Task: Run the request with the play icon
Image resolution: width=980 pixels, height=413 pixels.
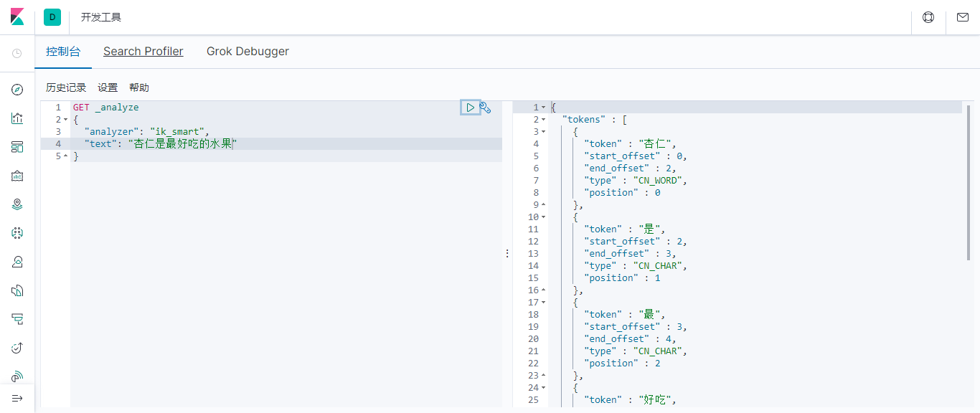Action: (470, 108)
